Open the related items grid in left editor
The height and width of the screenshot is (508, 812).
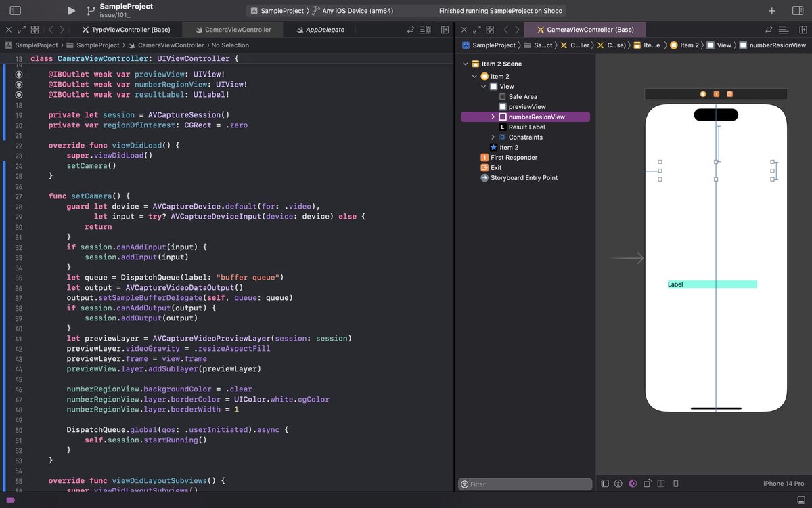pyautogui.click(x=35, y=30)
